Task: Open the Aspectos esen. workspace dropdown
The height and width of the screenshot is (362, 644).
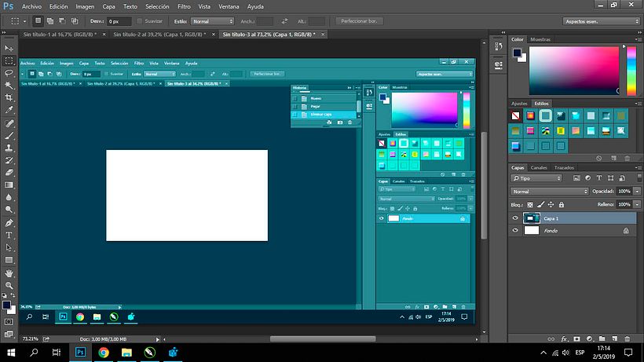Action: click(602, 21)
